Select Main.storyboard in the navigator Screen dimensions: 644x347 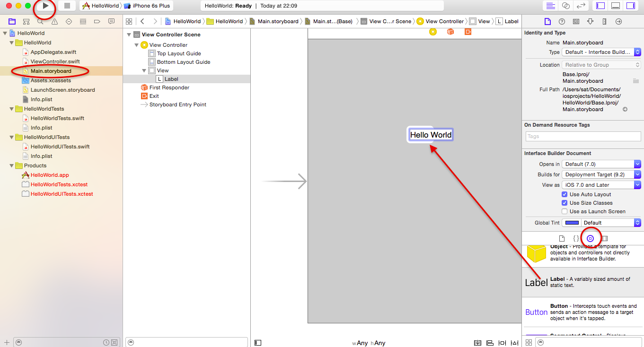pos(51,71)
